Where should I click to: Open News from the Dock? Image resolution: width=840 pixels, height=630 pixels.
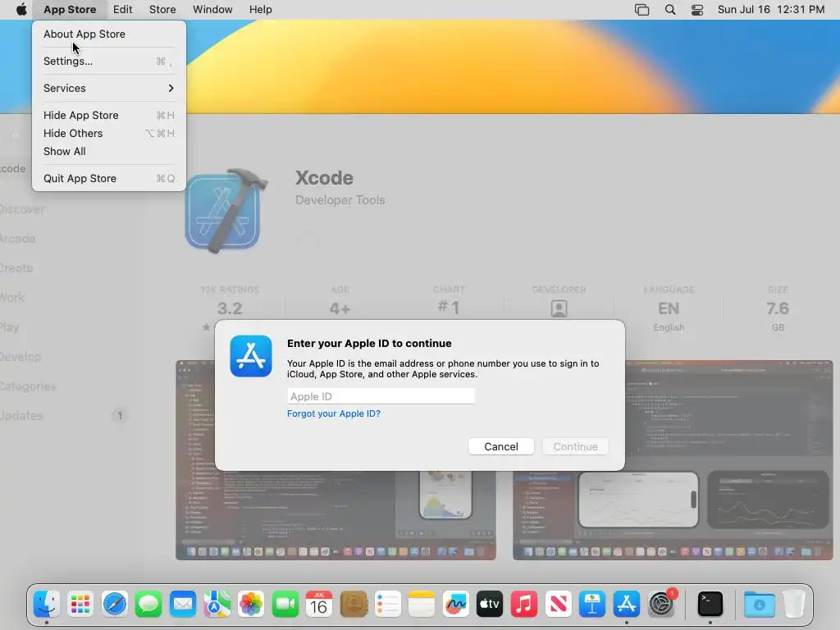(558, 605)
